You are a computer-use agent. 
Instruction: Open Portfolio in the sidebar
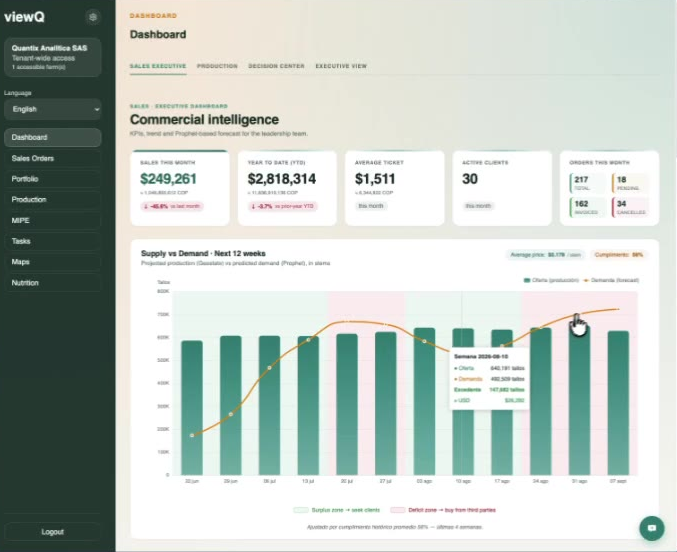coord(53,179)
